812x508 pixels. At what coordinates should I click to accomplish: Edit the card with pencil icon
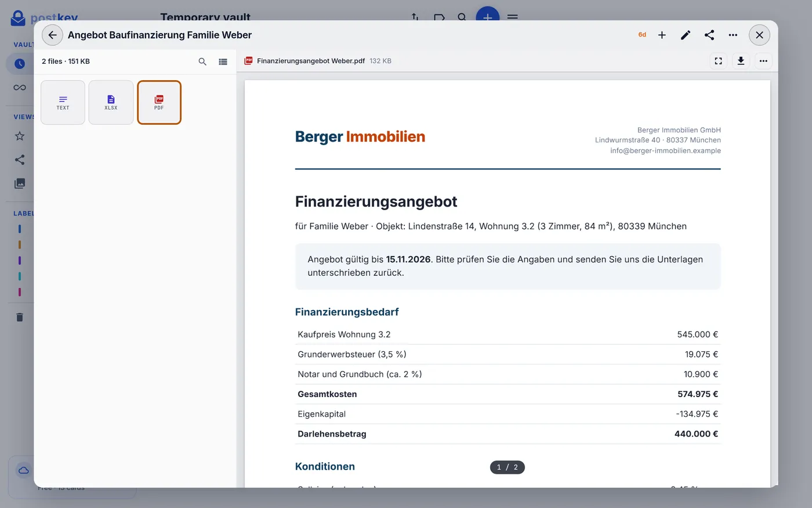[x=686, y=35]
